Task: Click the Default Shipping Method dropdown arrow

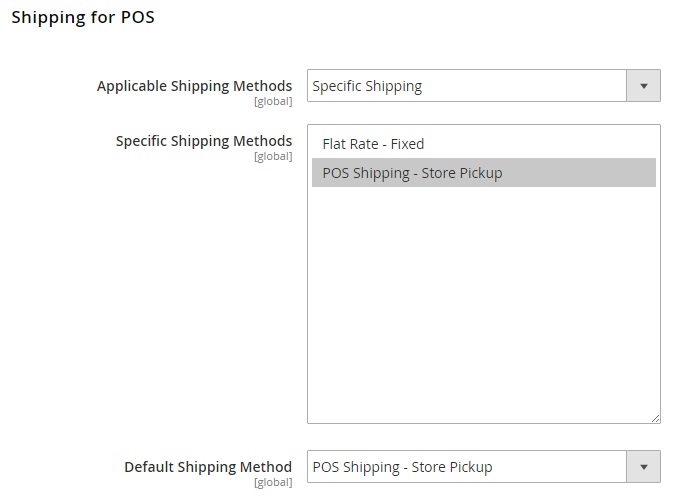Action: tap(643, 466)
